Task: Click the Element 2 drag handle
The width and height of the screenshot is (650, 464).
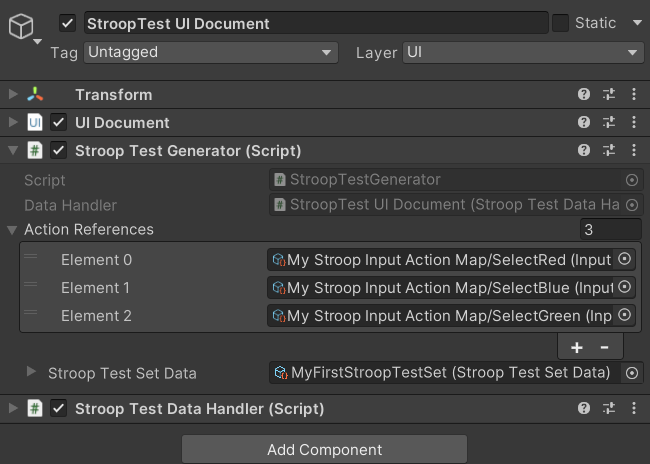Action: tap(31, 313)
